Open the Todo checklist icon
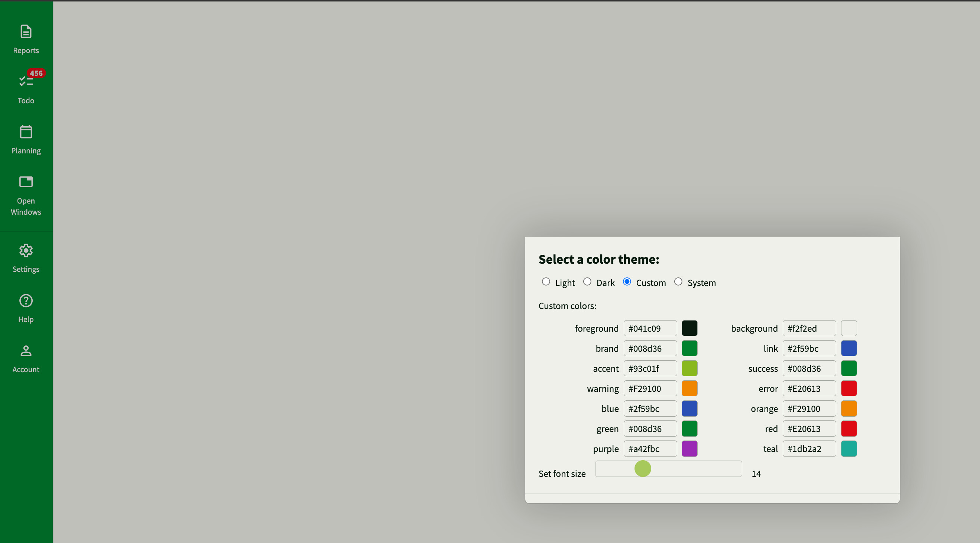The height and width of the screenshot is (543, 980). [25, 81]
